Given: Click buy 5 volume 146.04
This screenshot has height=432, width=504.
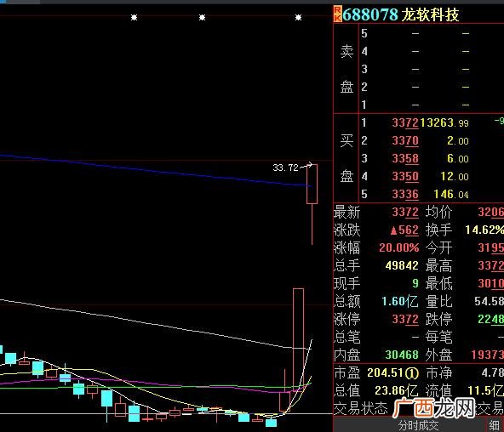Looking at the screenshot, I should pyautogui.click(x=451, y=194).
